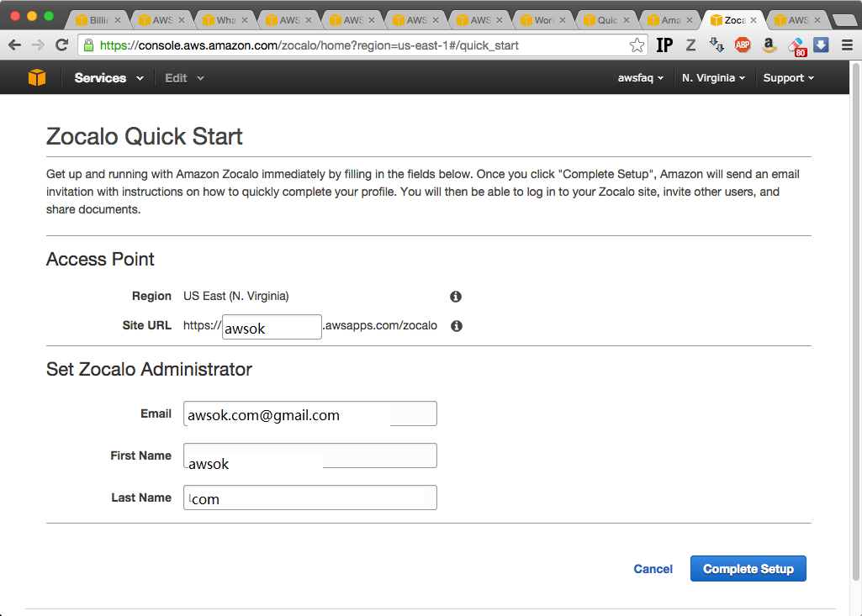Switch to the Ama... browser tab

(x=670, y=20)
